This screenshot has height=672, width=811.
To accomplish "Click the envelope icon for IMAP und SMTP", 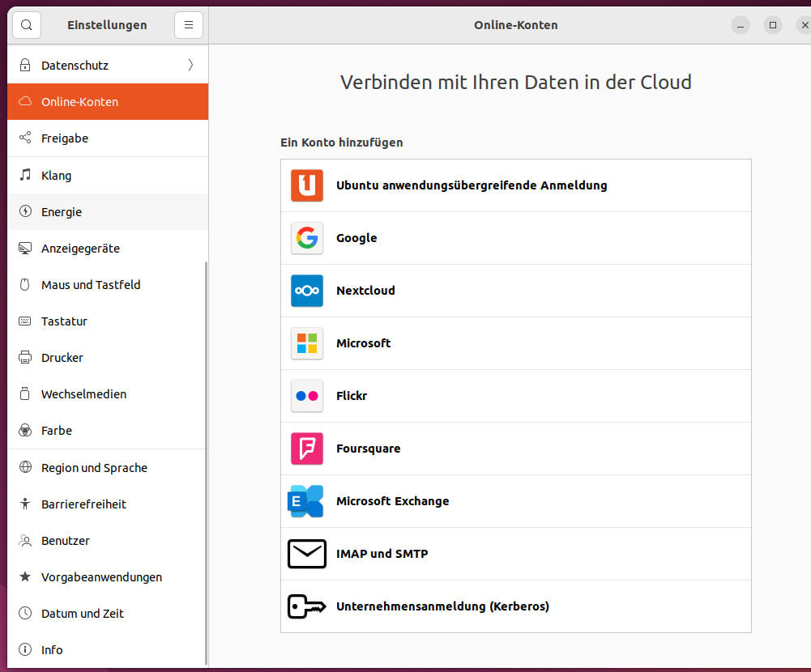I will coord(307,554).
